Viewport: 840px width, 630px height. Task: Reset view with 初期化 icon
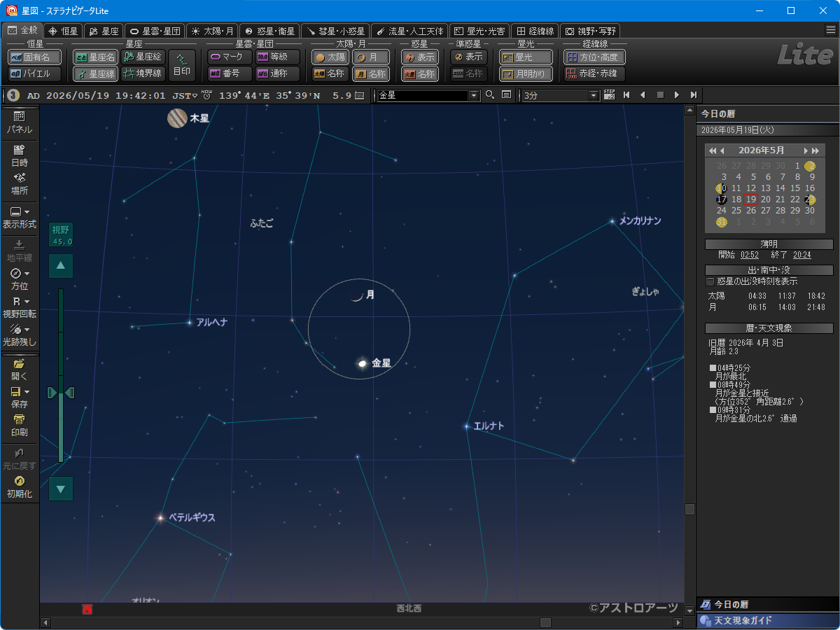coord(19,482)
